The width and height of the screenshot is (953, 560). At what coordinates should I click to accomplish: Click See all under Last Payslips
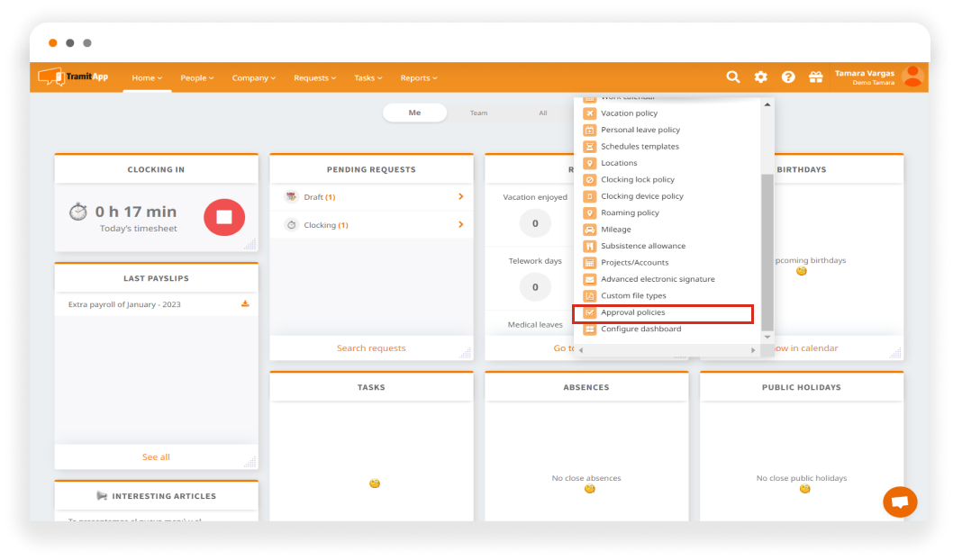156,457
